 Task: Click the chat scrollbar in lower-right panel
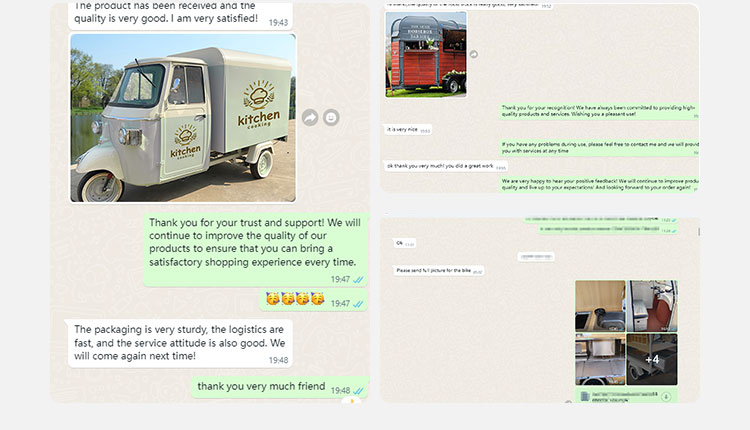699,232
